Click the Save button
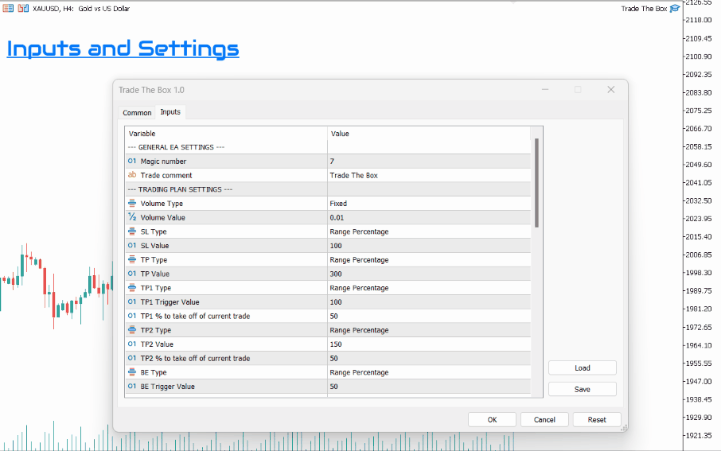This screenshot has width=721, height=451. point(582,389)
